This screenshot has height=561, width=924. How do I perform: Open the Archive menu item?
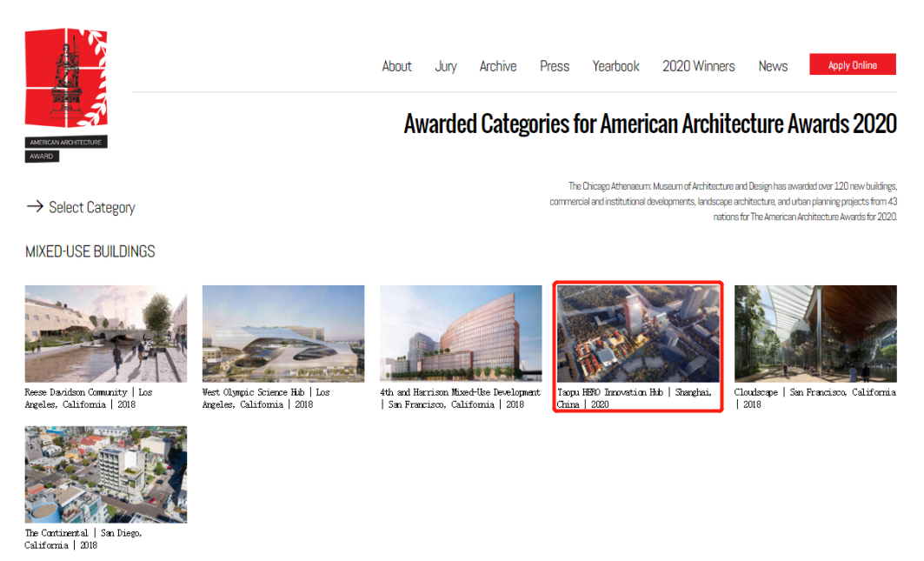tap(498, 66)
